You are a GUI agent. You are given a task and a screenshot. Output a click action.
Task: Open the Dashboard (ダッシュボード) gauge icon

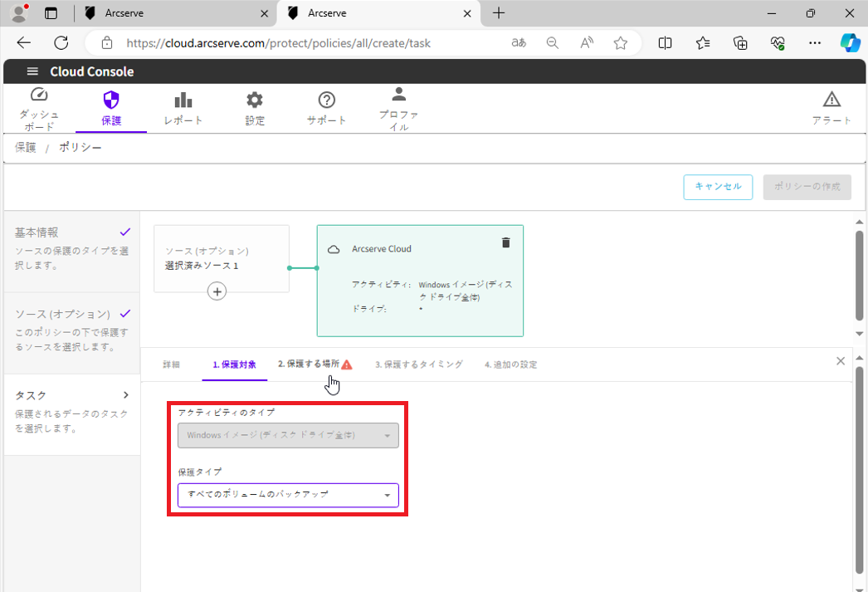point(39,95)
